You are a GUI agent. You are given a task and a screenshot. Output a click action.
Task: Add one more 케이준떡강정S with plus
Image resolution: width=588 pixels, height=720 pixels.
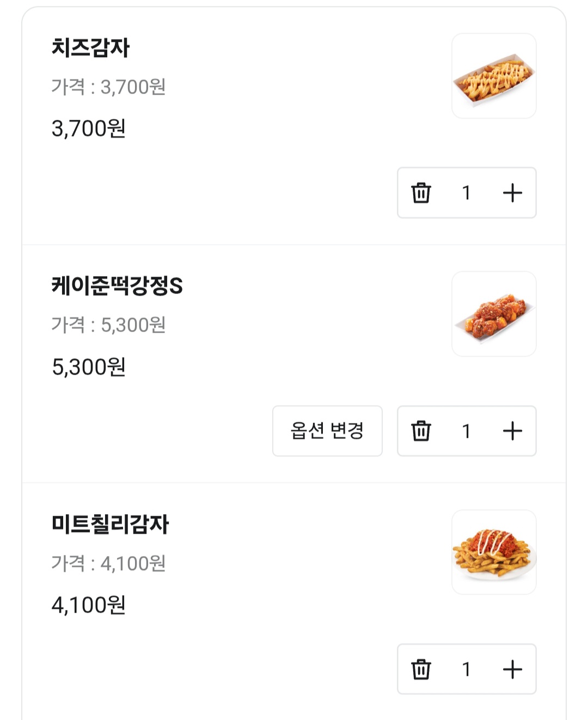point(512,431)
